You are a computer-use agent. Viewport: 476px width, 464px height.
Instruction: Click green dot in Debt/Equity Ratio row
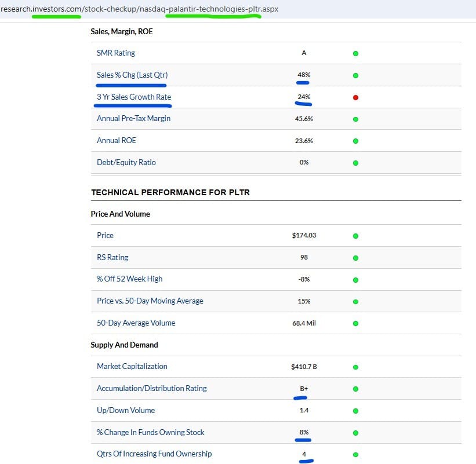pos(355,163)
